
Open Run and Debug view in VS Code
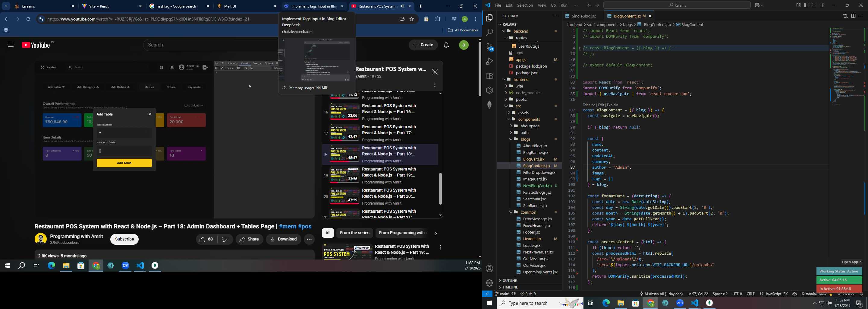(489, 61)
